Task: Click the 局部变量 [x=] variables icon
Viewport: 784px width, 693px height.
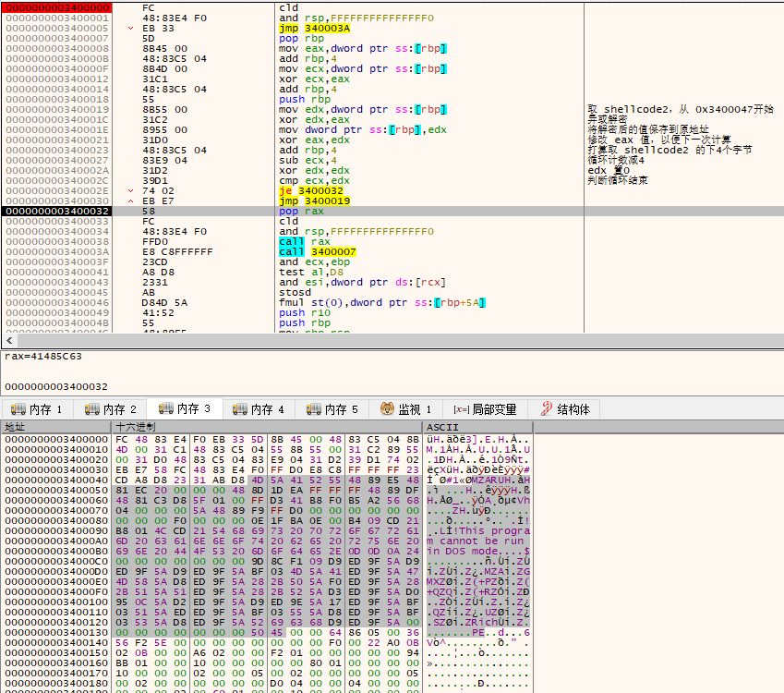Action: click(461, 410)
